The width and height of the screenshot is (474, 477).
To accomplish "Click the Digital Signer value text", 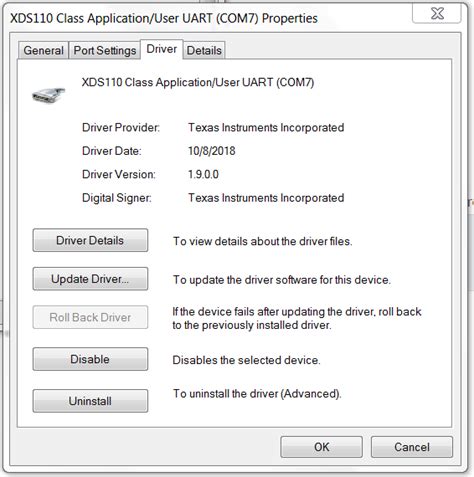I will [x=266, y=198].
